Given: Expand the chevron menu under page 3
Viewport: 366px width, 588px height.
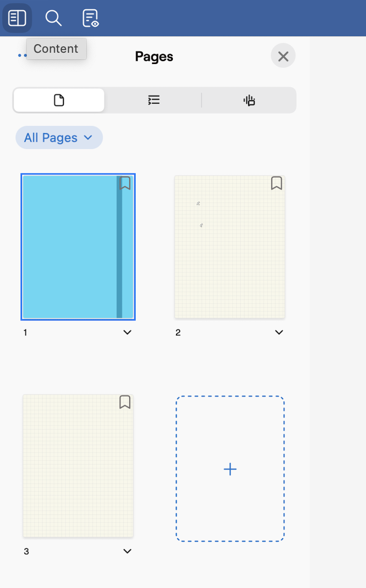Looking at the screenshot, I should coord(127,551).
